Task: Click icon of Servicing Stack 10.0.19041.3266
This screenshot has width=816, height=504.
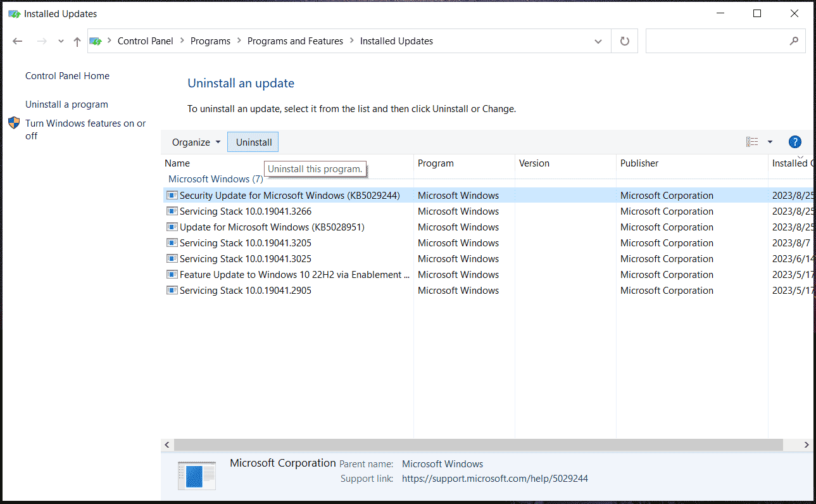Action: pyautogui.click(x=172, y=211)
